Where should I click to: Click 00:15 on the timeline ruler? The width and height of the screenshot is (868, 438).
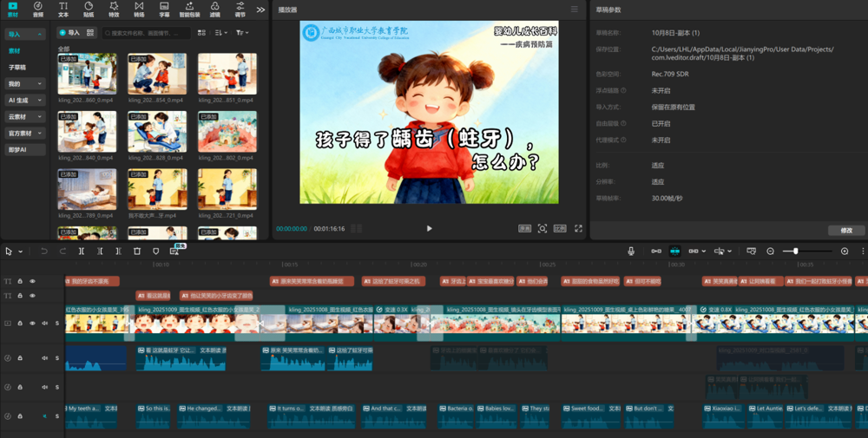pyautogui.click(x=291, y=265)
